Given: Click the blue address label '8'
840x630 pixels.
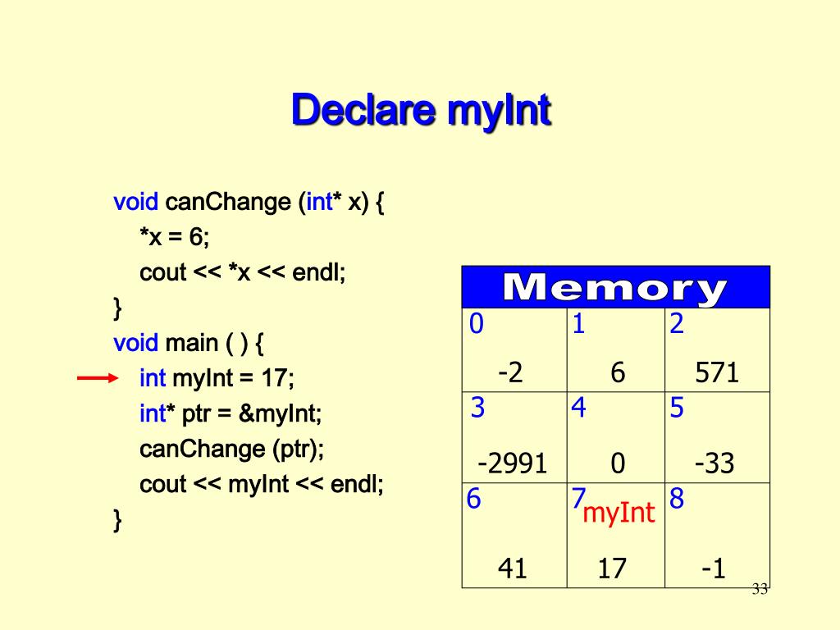Looking at the screenshot, I should (677, 499).
